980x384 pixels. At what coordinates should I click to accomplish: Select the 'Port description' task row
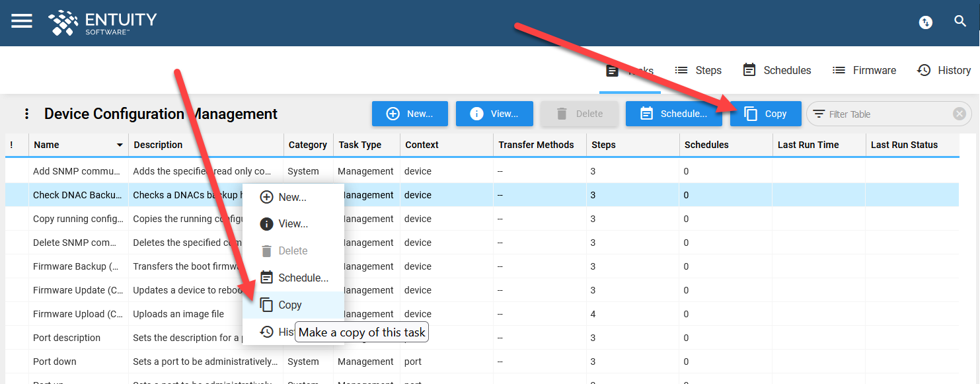click(x=482, y=338)
